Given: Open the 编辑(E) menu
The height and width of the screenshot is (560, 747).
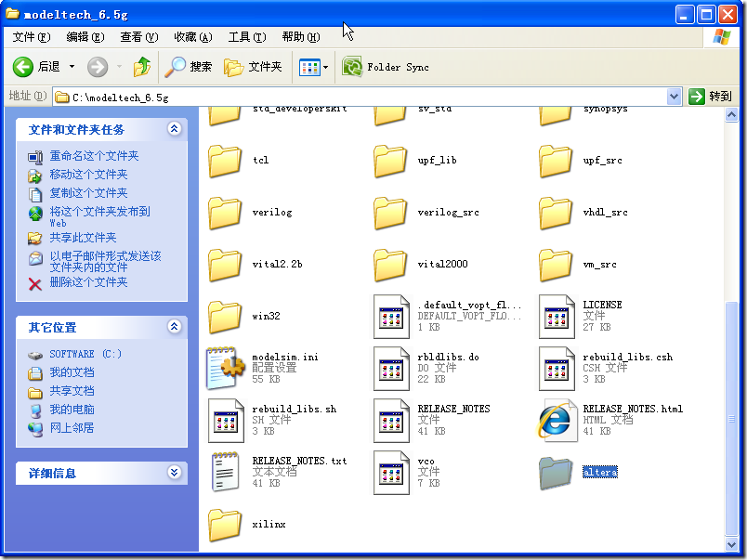Looking at the screenshot, I should coord(85,36).
